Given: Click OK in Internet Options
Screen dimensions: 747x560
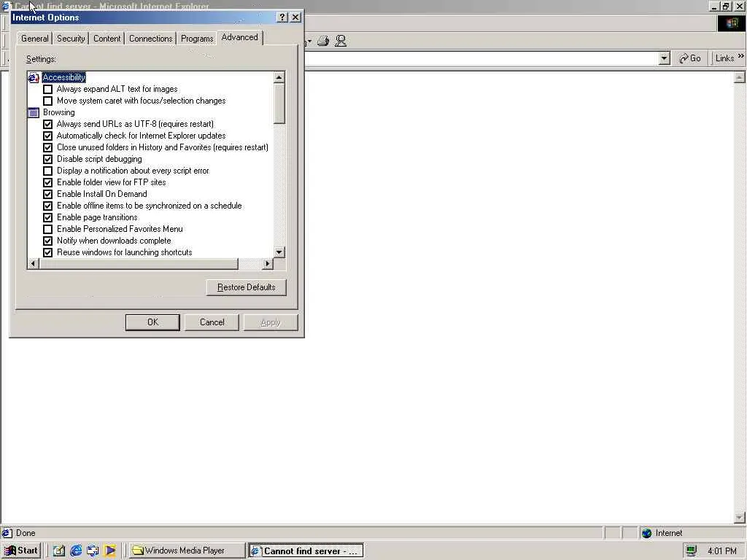Looking at the screenshot, I should [152, 322].
